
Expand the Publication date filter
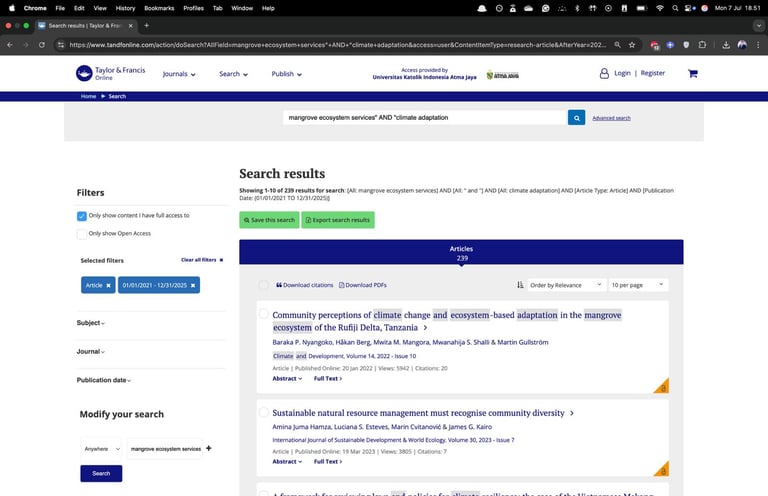104,380
